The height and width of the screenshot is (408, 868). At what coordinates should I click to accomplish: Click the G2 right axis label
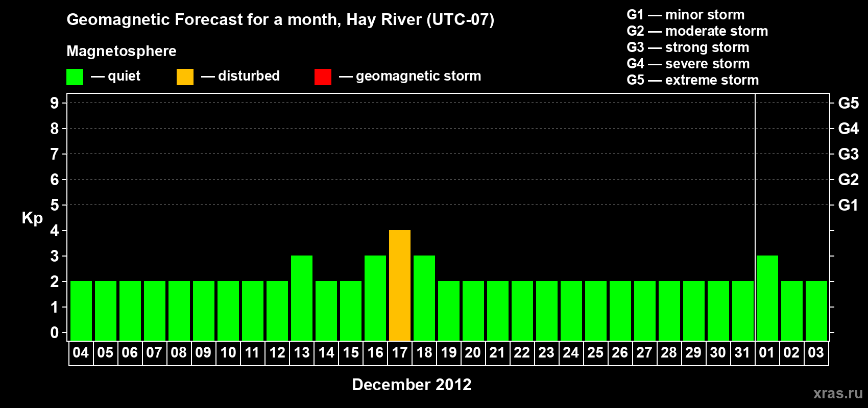tap(849, 180)
